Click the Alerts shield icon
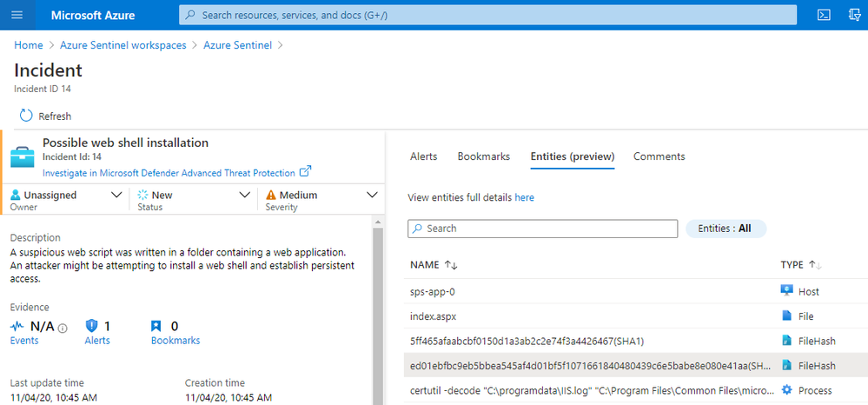The width and height of the screenshot is (868, 405). 92,326
